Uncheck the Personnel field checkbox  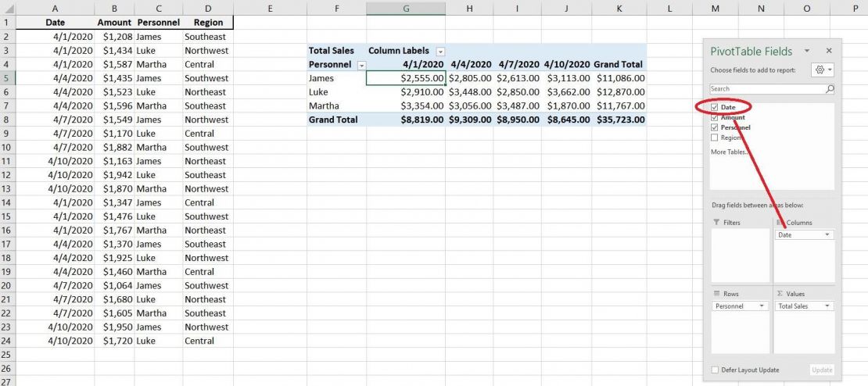pyautogui.click(x=715, y=127)
